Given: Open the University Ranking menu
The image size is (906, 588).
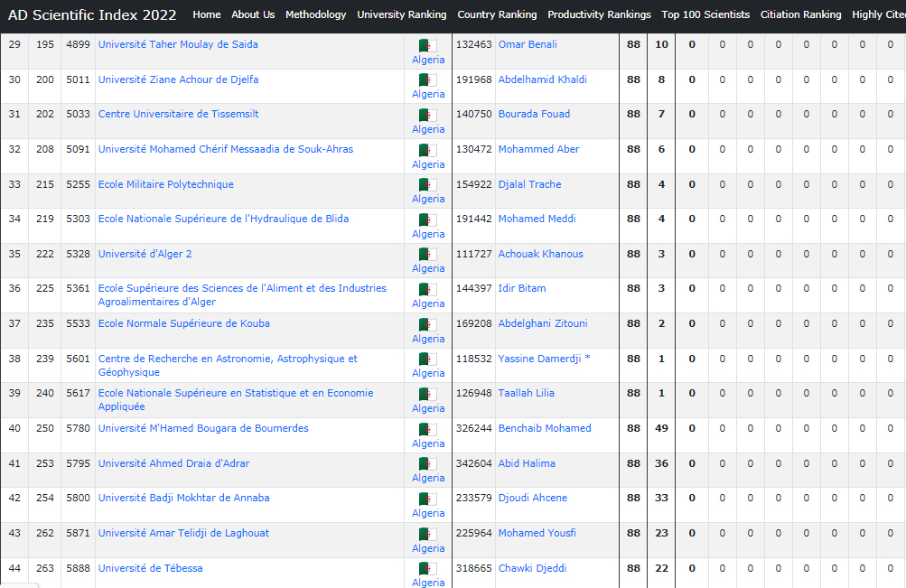Looking at the screenshot, I should tap(401, 14).
